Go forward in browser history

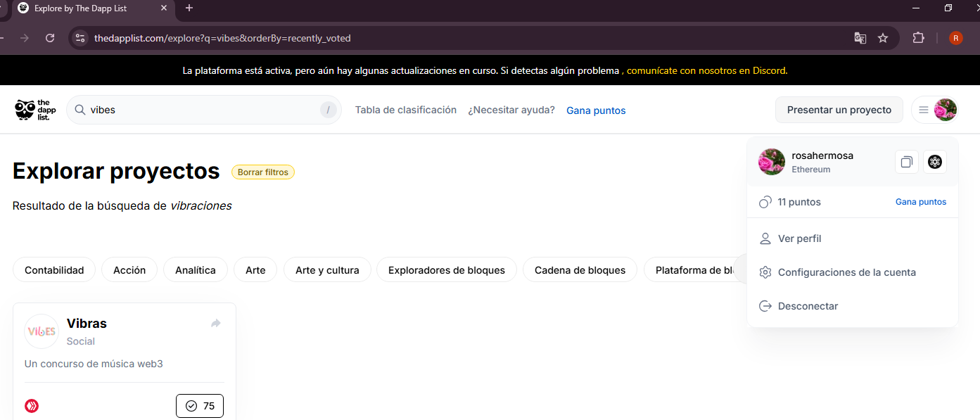pyautogui.click(x=25, y=38)
